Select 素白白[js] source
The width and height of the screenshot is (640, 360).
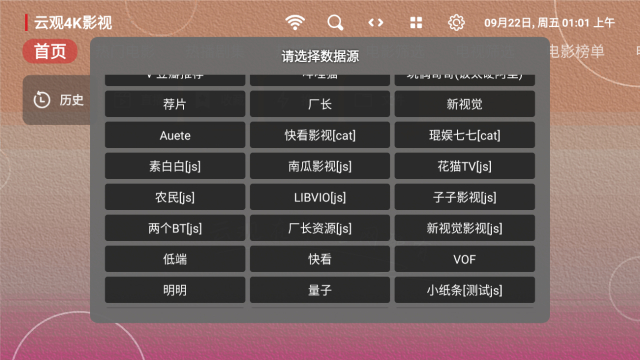pyautogui.click(x=175, y=166)
